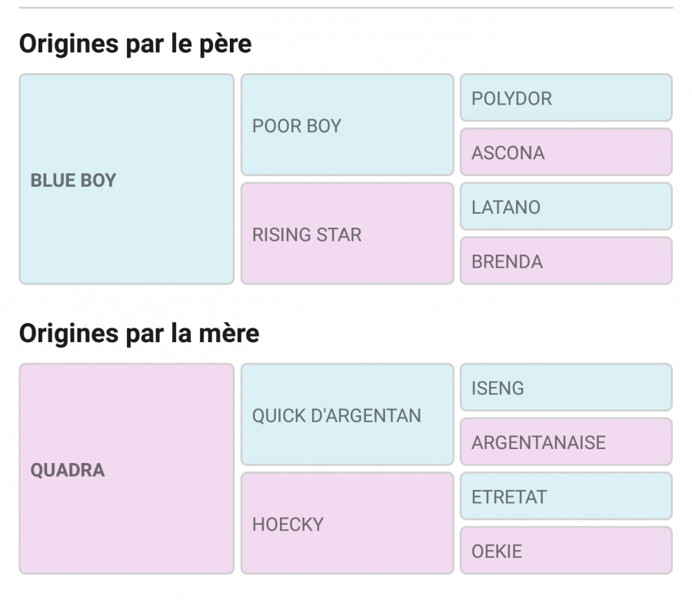Viewport: 692px width, 616px height.
Task: Click the OEKIE pedigree box
Action: point(566,551)
